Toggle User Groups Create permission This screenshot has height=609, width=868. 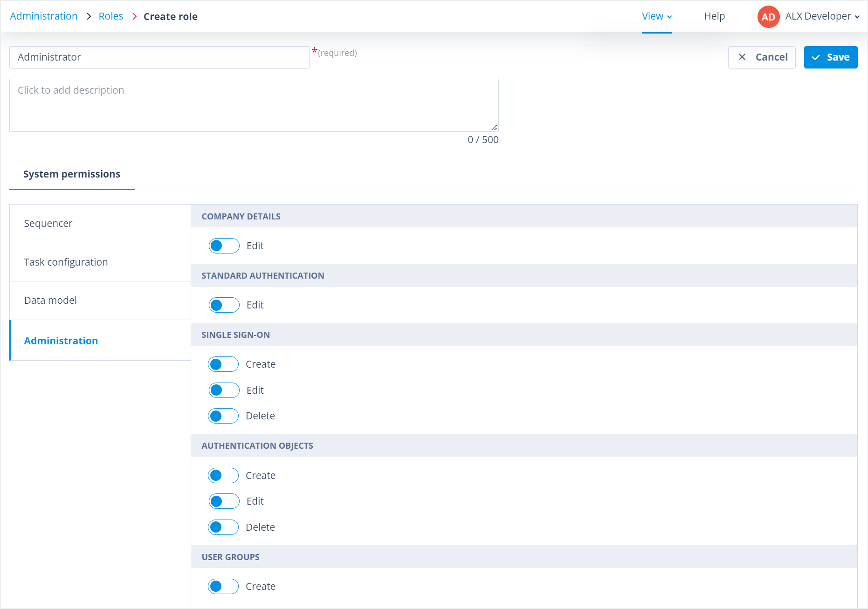tap(223, 586)
